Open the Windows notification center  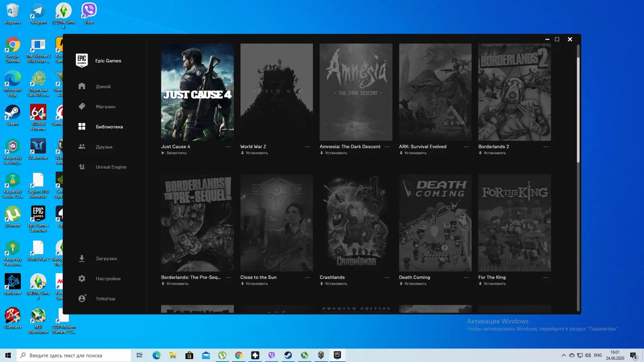coord(634,355)
